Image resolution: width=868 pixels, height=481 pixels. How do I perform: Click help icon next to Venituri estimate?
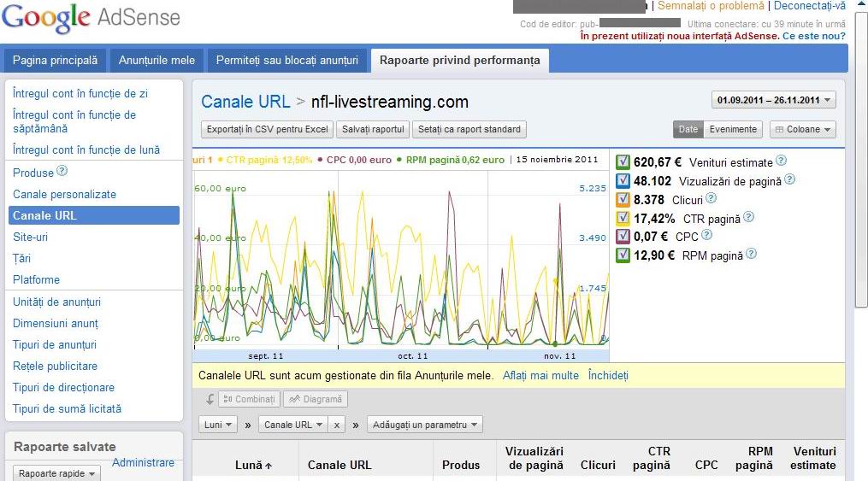[x=781, y=161]
